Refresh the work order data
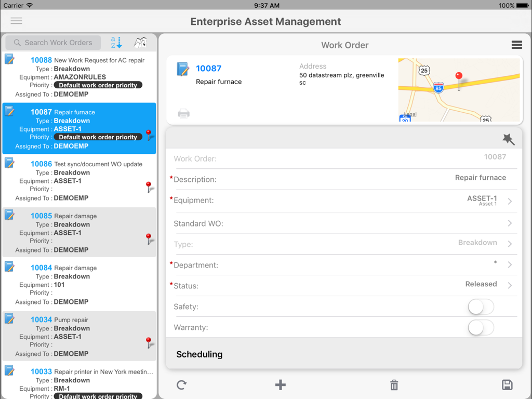Image resolution: width=532 pixels, height=399 pixels. click(x=181, y=385)
